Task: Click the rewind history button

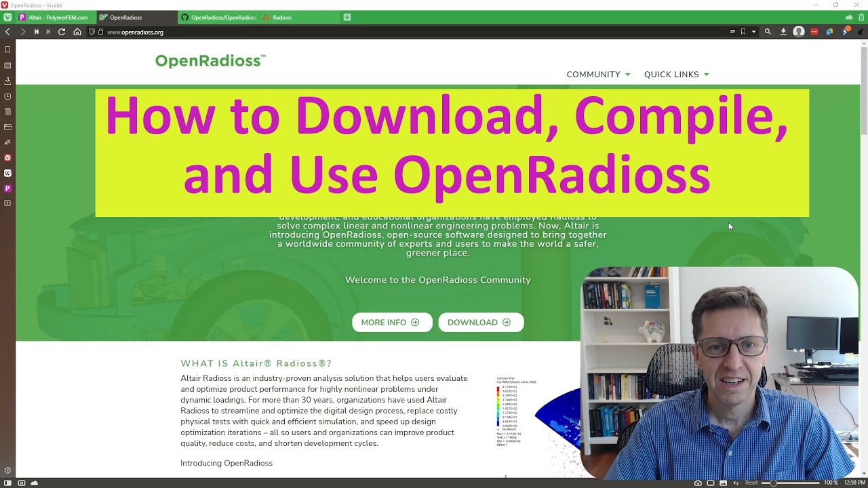Action: [x=37, y=32]
